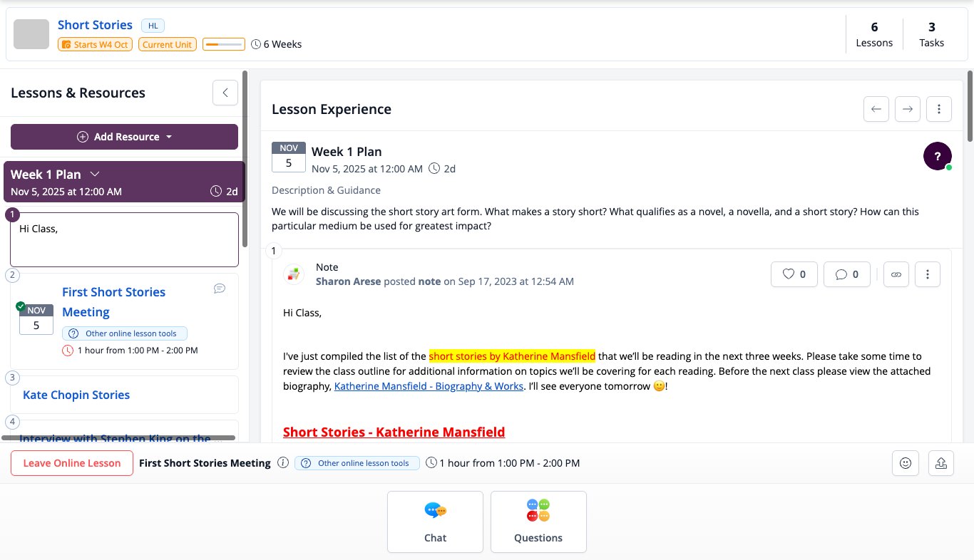The image size is (974, 560).
Task: Click the sidebar horizontal scrollbar
Action: (118, 437)
